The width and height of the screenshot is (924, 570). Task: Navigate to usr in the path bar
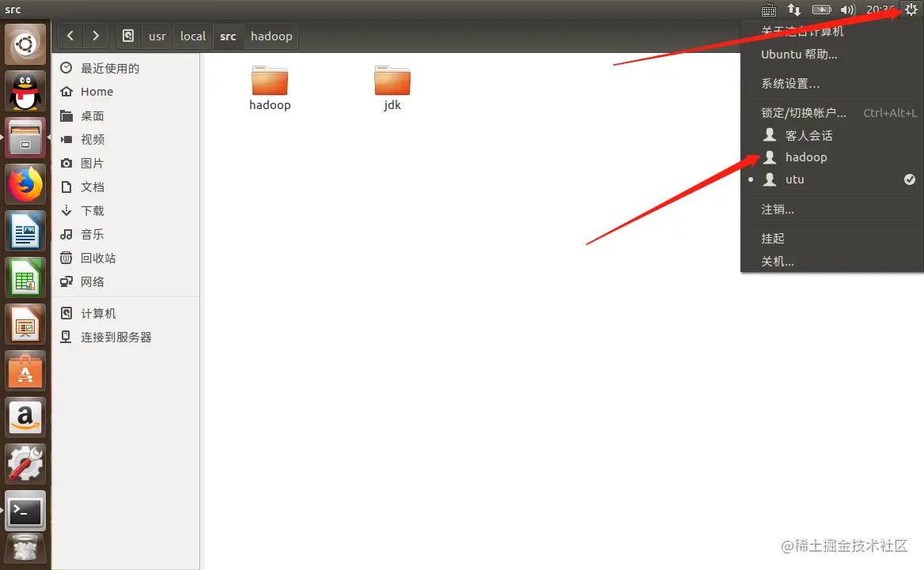(157, 36)
